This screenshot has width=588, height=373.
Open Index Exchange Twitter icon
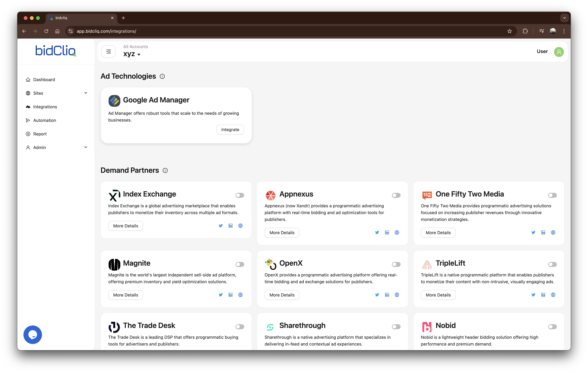click(221, 226)
